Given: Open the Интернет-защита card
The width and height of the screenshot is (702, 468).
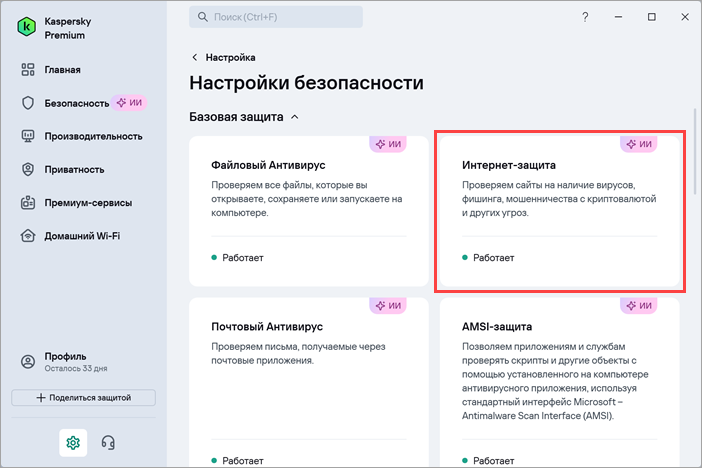Looking at the screenshot, I should (560, 211).
